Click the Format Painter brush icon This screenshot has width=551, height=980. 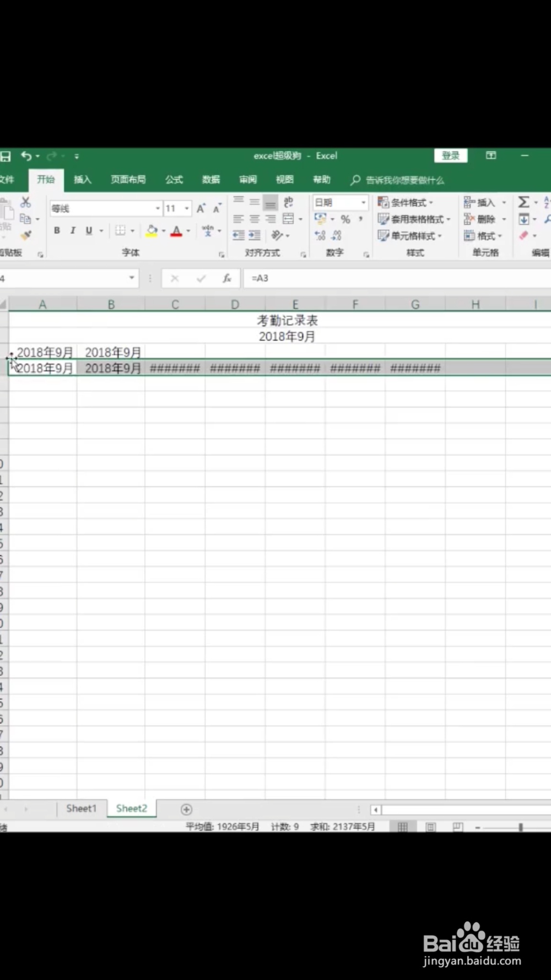[25, 235]
